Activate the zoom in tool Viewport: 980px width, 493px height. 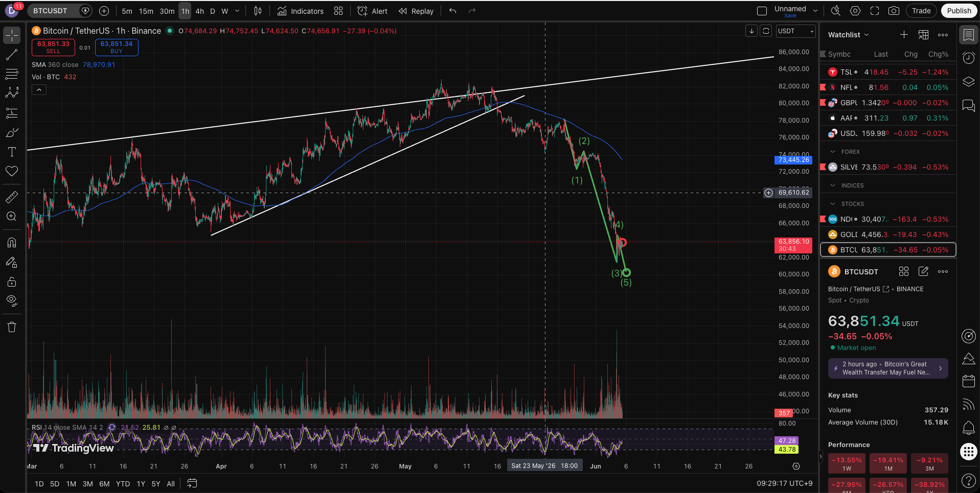12,217
